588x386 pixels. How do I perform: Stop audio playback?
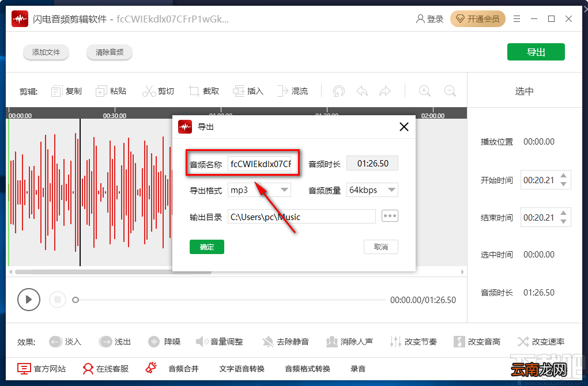58,300
